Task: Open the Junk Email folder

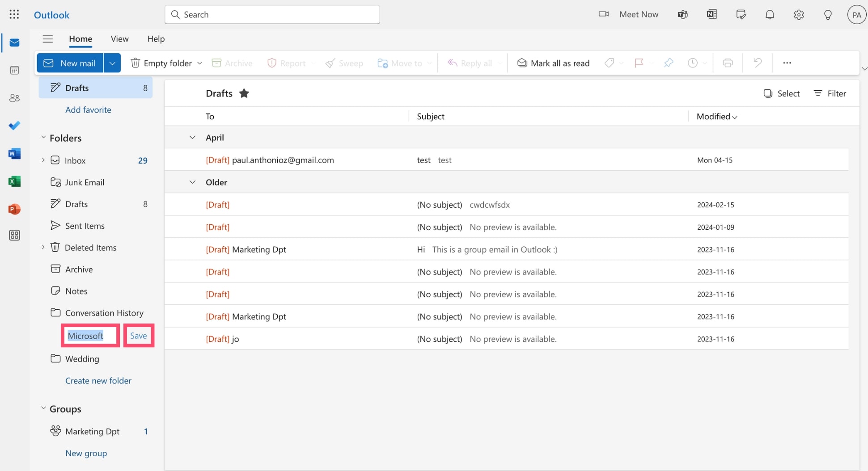Action: coord(95,182)
